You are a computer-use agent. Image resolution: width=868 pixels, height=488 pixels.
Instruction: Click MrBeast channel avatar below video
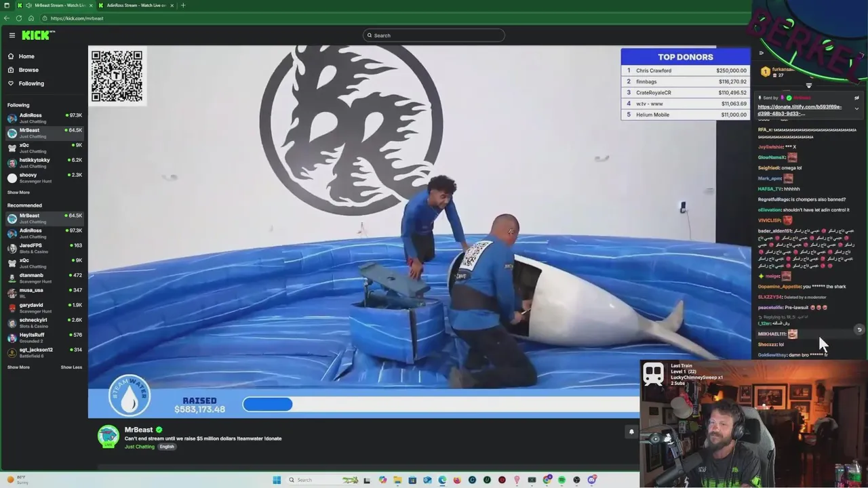tap(108, 437)
